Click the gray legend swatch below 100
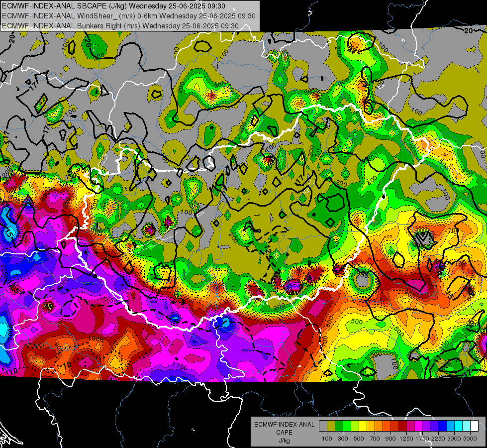Viewport: 487px width, 448px height. [x=323, y=426]
